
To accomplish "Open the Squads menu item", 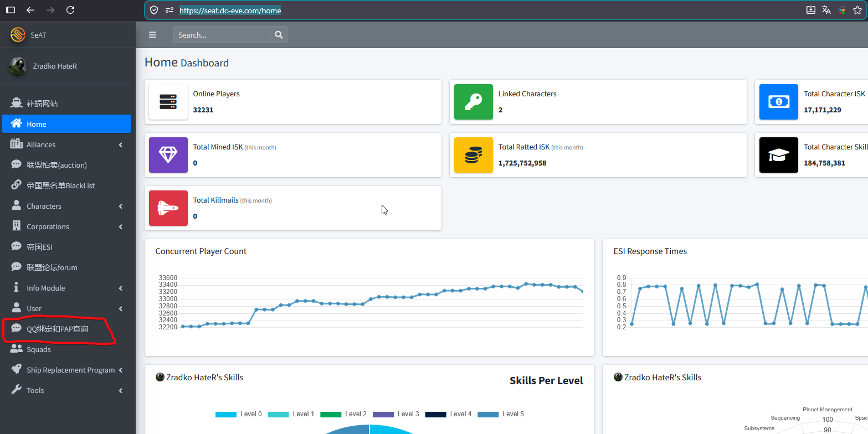I will click(x=66, y=349).
